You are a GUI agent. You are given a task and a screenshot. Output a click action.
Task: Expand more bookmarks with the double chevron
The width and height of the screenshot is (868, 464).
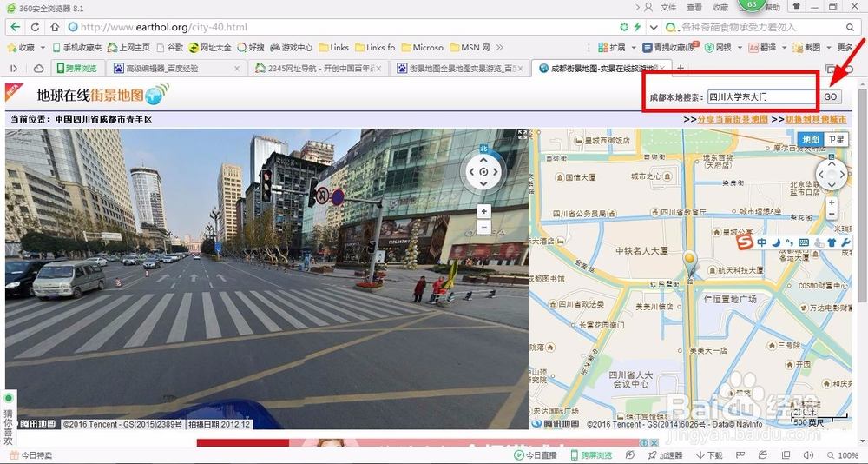500,48
